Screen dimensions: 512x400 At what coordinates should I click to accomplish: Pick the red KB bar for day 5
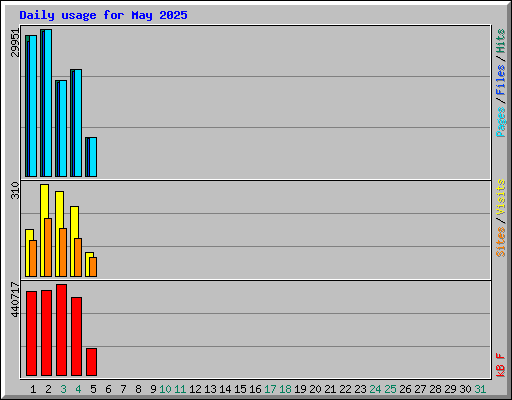92,362
